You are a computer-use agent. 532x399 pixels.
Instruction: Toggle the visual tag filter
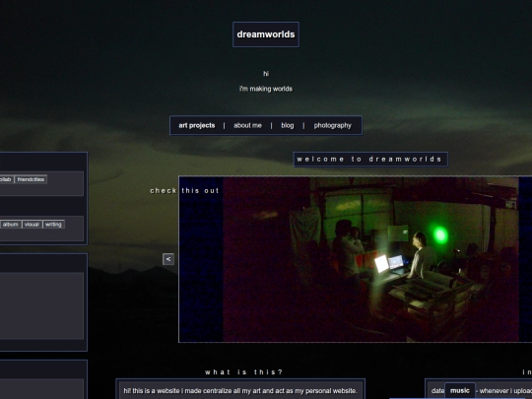point(32,225)
